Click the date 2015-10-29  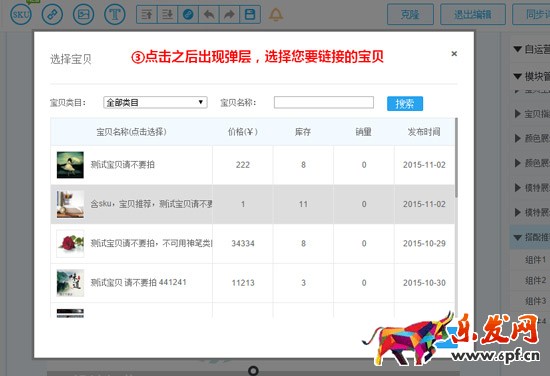(424, 243)
